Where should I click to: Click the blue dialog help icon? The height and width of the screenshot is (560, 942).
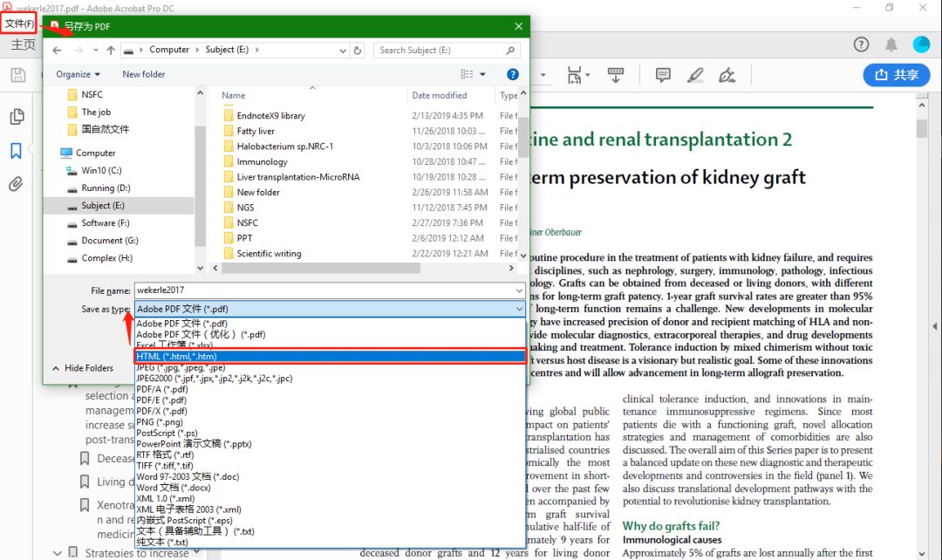(x=513, y=74)
